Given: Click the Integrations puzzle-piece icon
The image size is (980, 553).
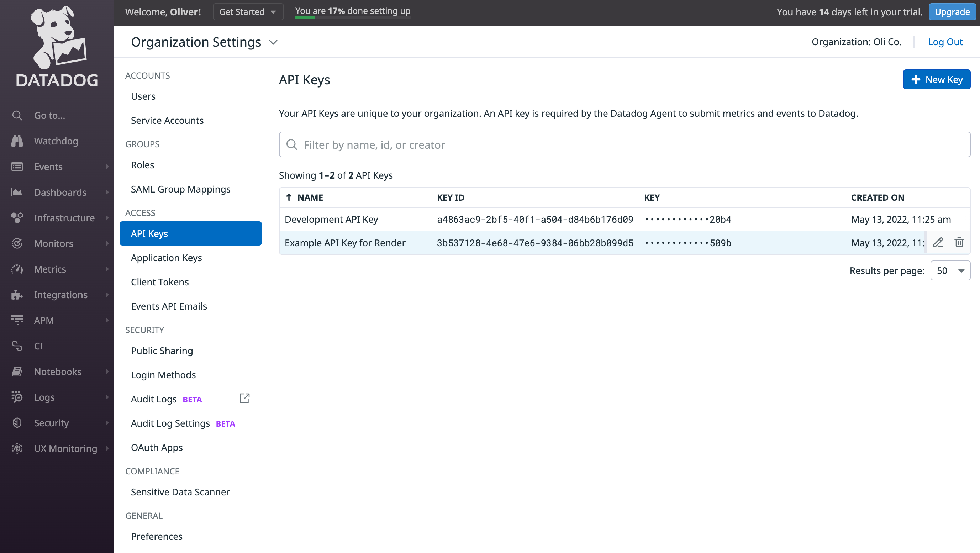Looking at the screenshot, I should click(x=17, y=295).
